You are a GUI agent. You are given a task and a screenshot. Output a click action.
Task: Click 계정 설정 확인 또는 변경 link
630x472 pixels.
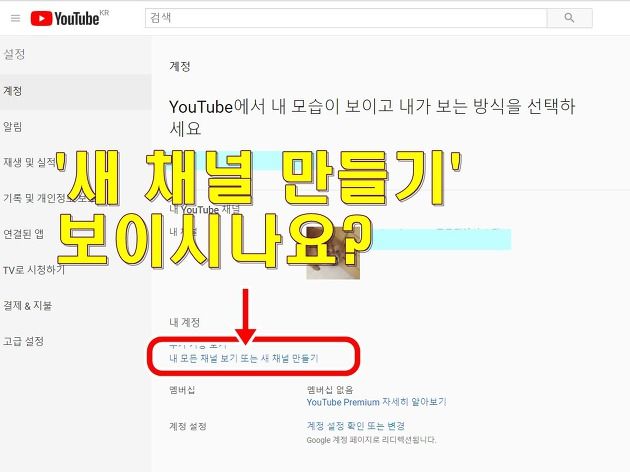(x=356, y=426)
